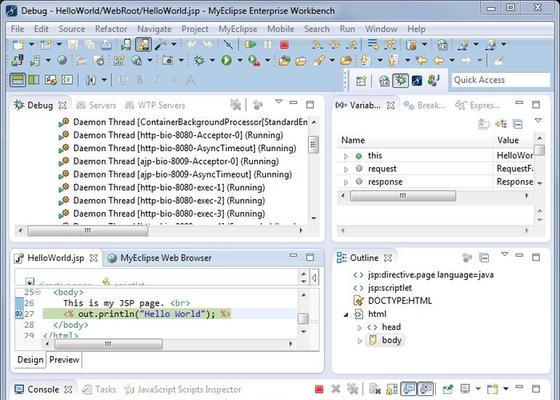Click the Resume debug button in toolbar

click(250, 45)
